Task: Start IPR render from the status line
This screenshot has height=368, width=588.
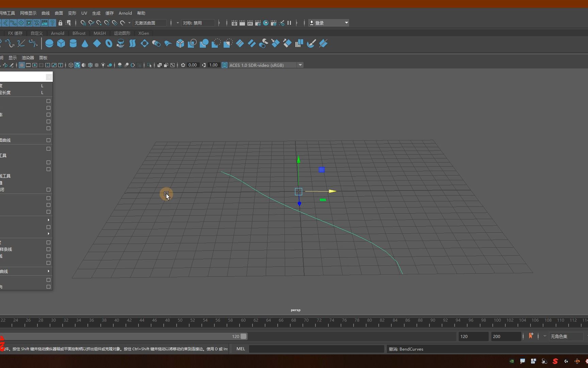Action: pos(250,23)
